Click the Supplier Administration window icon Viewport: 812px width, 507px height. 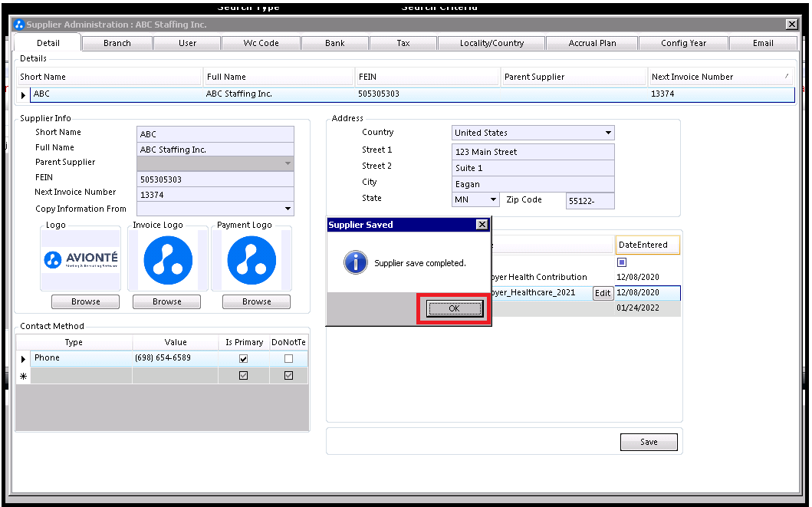click(x=19, y=25)
